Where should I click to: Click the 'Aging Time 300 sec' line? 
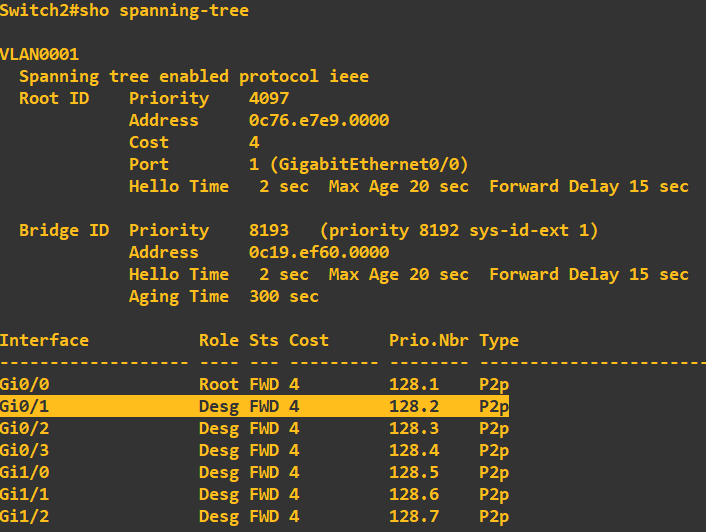tap(224, 296)
